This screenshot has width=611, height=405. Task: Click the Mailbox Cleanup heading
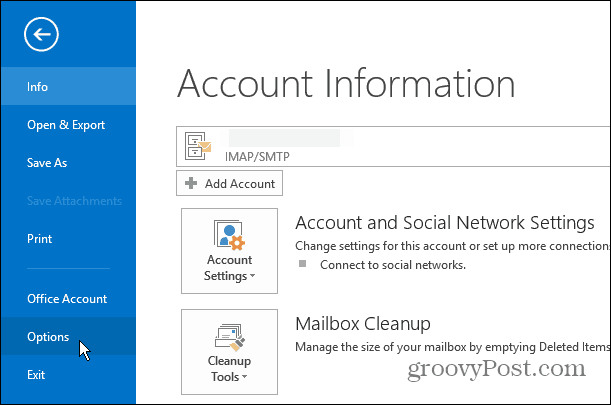click(x=363, y=324)
